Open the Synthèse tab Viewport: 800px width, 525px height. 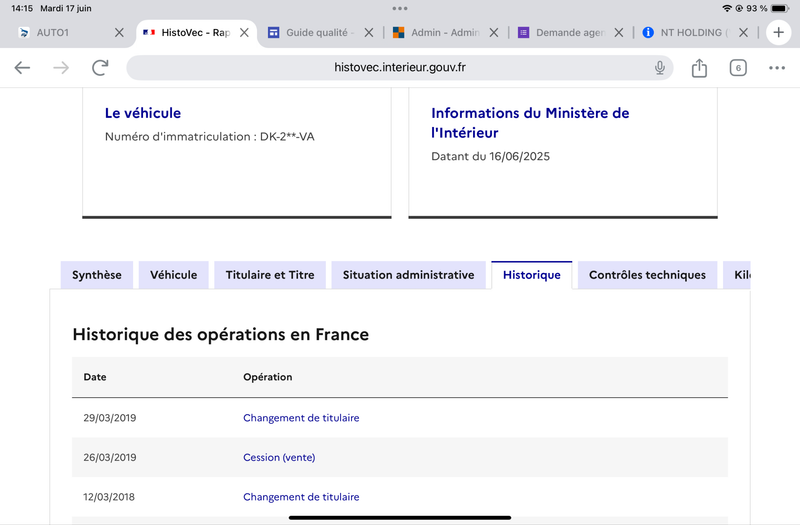(97, 275)
